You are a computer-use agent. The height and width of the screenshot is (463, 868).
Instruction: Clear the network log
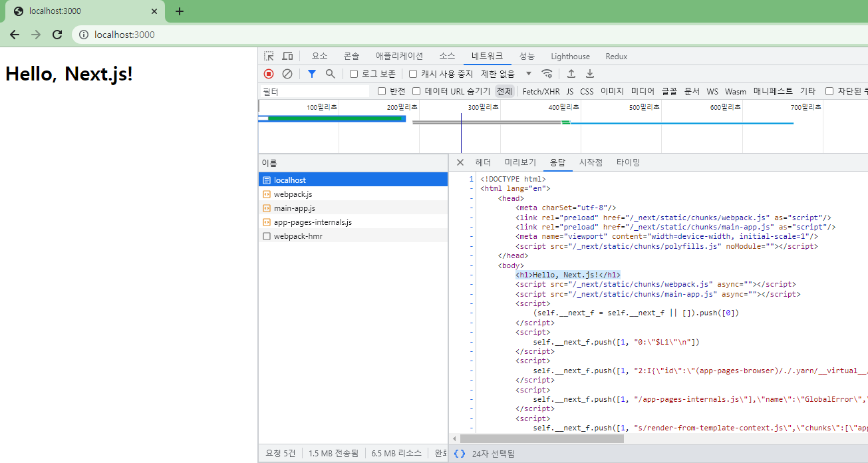tap(287, 74)
